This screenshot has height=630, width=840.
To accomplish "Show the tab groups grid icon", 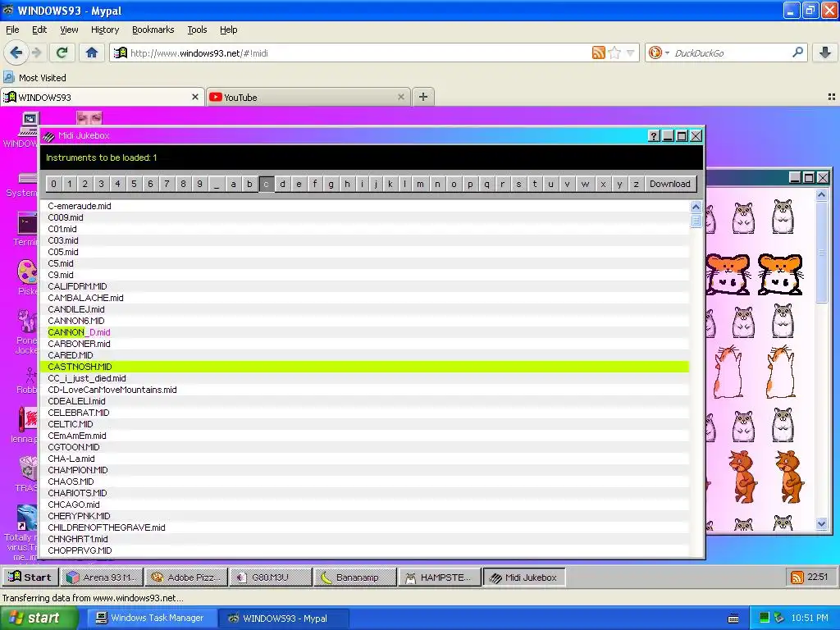I will pos(832,97).
